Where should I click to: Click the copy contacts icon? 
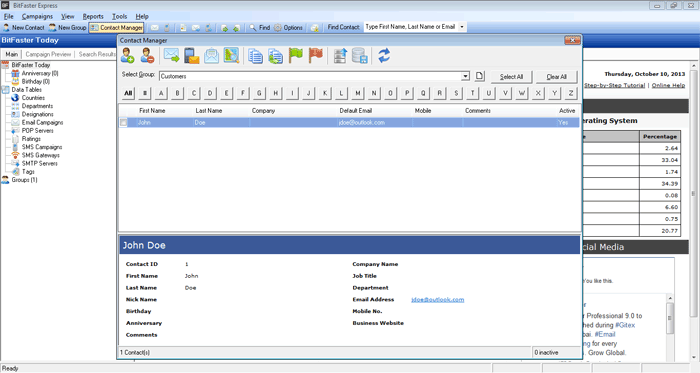click(x=255, y=56)
